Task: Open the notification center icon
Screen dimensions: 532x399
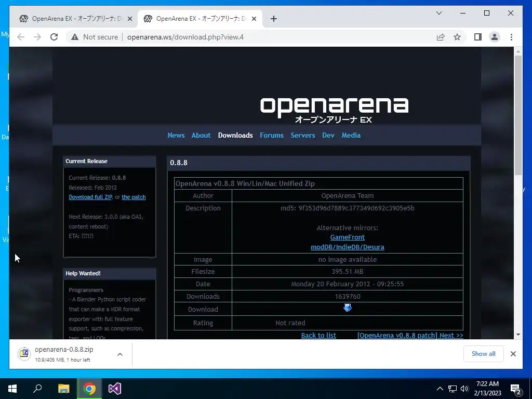Action: (x=516, y=389)
